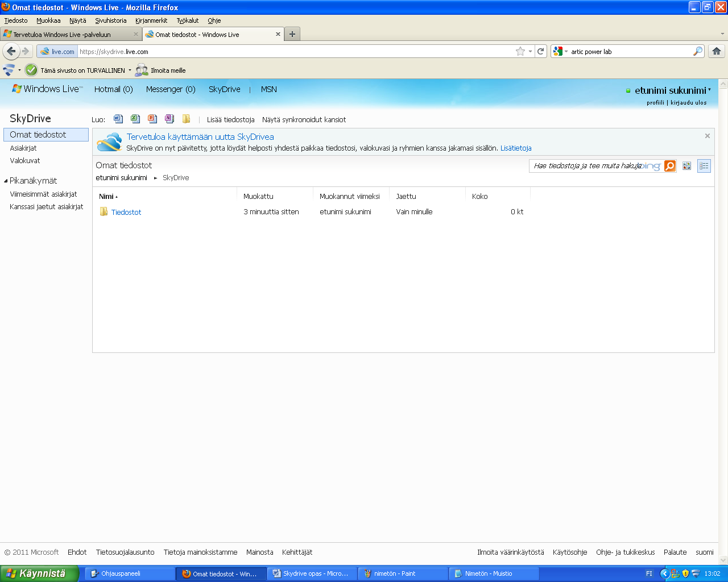Create a new Excel workbook

click(x=135, y=119)
